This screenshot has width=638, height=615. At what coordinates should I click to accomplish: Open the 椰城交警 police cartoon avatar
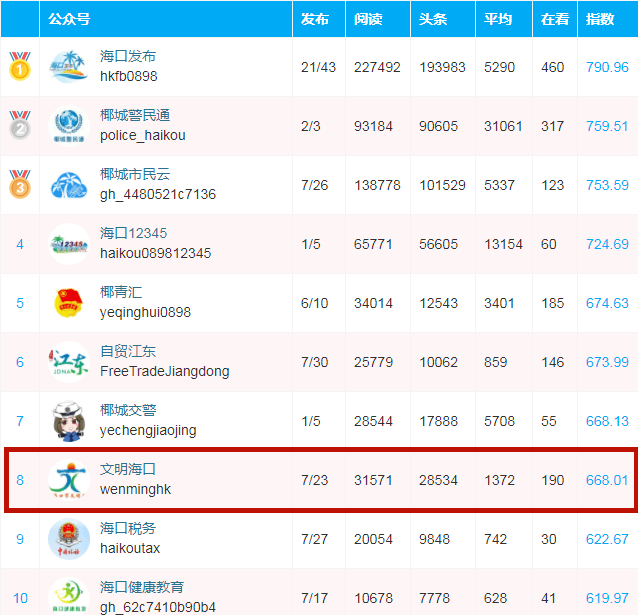(68, 421)
